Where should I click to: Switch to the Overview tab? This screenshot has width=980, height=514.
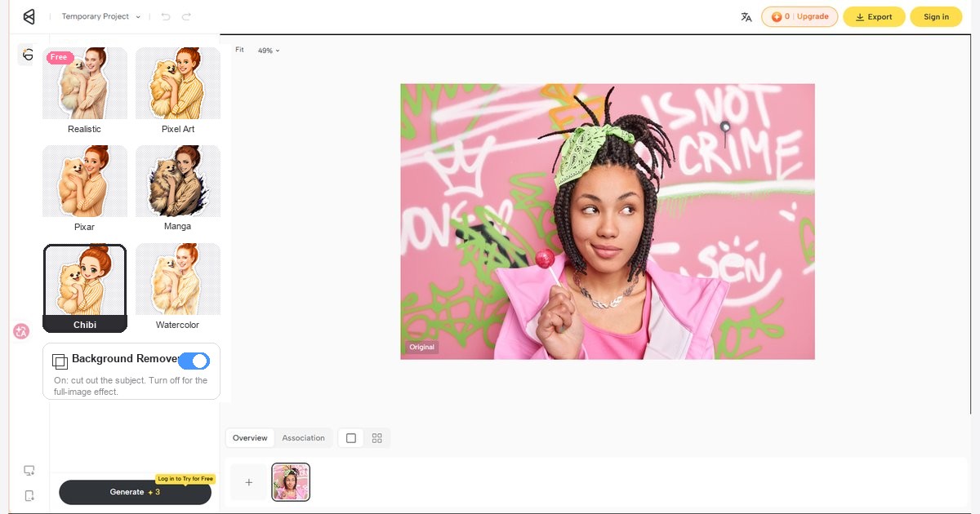coord(250,438)
